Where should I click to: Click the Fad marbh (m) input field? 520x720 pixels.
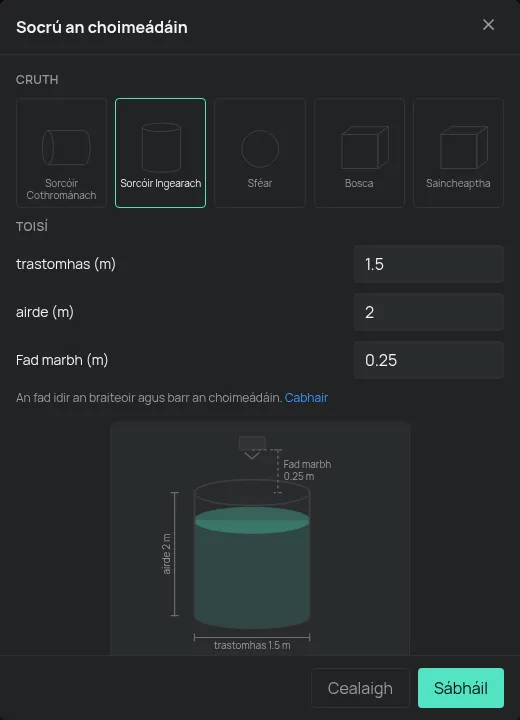point(429,360)
